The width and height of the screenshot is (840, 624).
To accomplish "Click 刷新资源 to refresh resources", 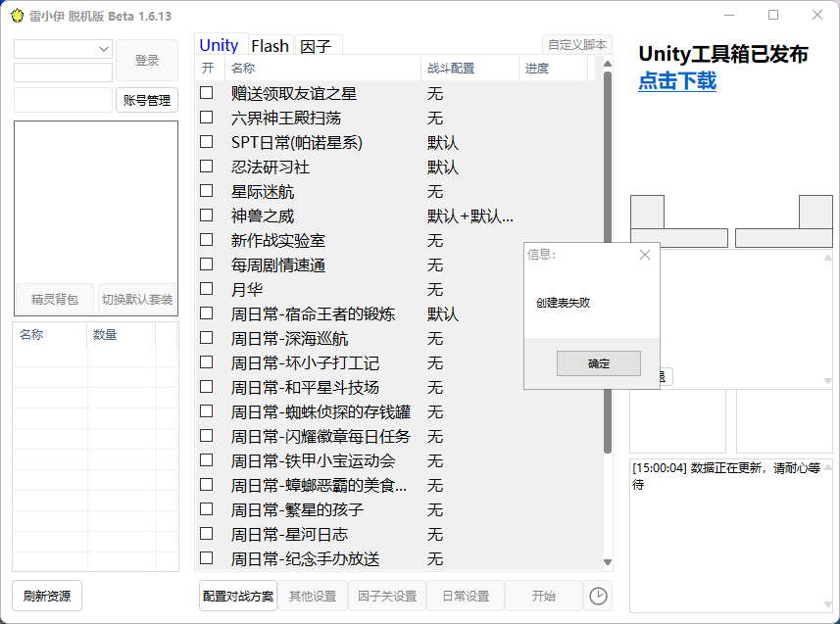I will click(45, 596).
